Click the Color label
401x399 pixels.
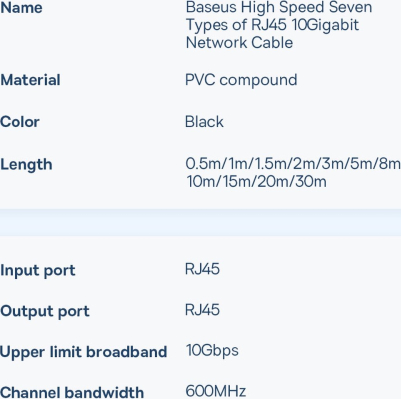coord(20,122)
